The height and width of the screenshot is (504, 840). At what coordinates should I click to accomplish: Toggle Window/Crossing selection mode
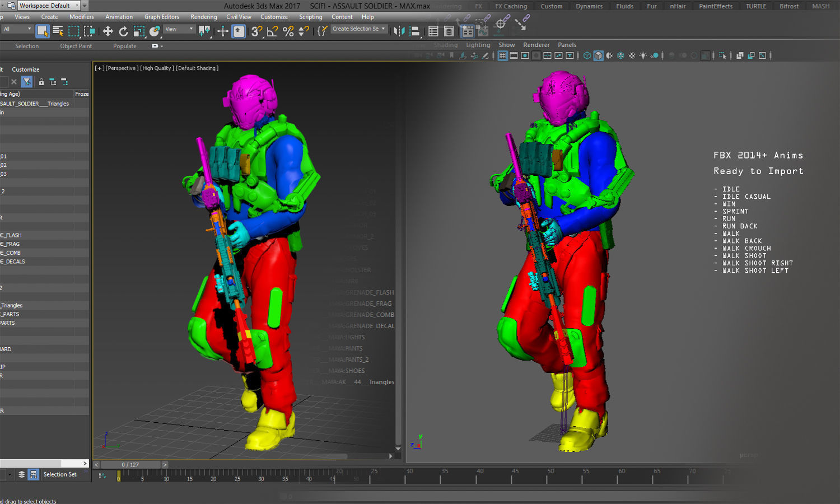pos(89,31)
